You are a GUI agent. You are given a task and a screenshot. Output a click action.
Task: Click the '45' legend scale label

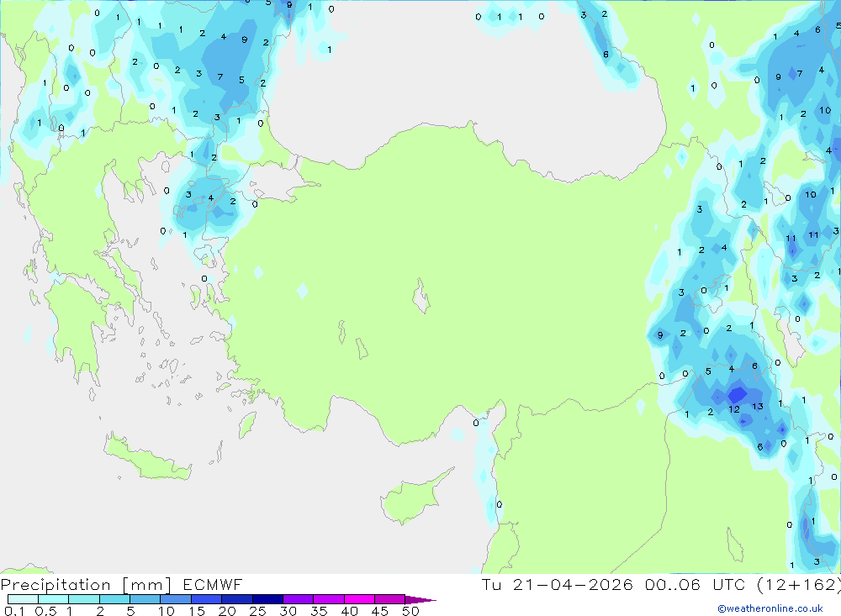(x=380, y=611)
